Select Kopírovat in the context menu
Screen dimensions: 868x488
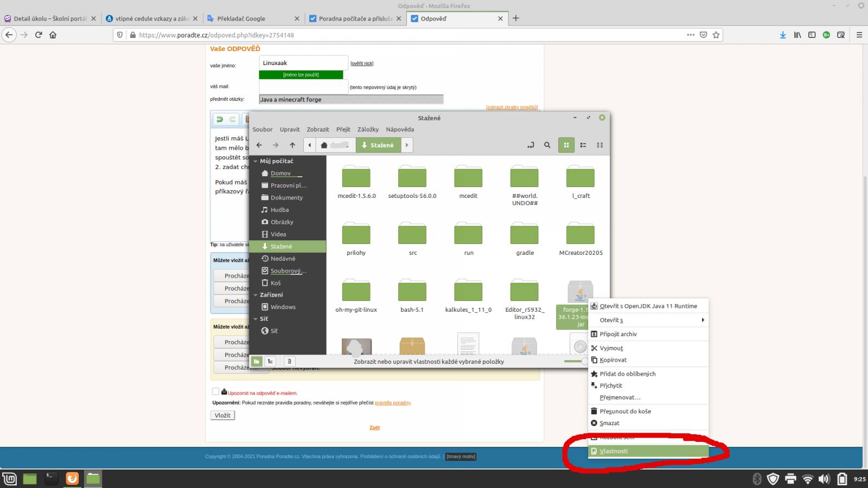click(x=649, y=360)
